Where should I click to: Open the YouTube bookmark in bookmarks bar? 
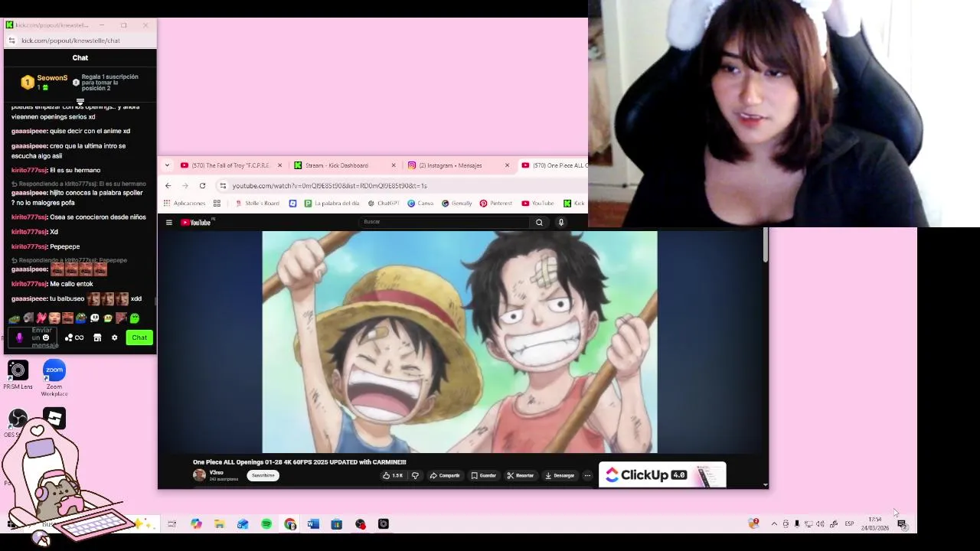537,204
